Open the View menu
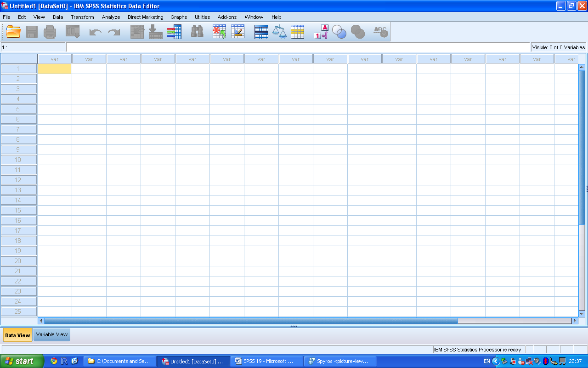The image size is (588, 368). (x=39, y=17)
